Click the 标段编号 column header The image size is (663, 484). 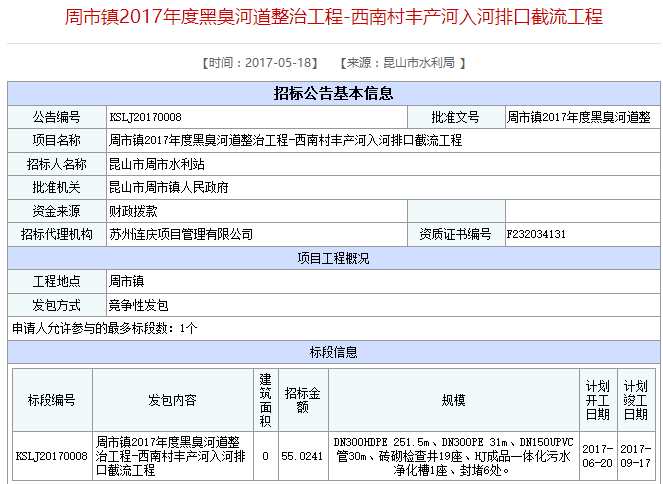point(52,400)
